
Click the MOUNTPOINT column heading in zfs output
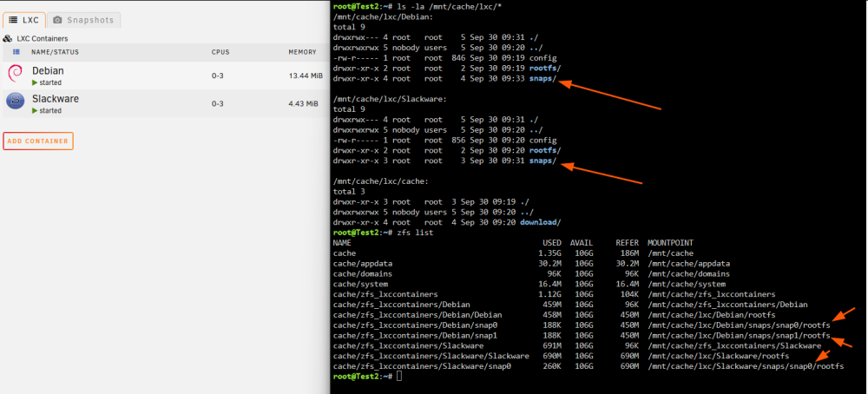671,243
